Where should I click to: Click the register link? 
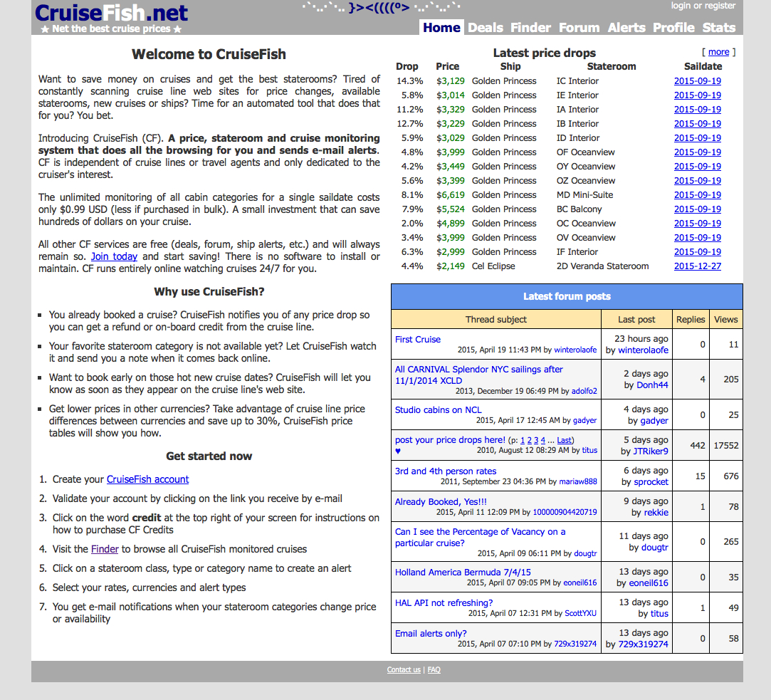pos(720,6)
